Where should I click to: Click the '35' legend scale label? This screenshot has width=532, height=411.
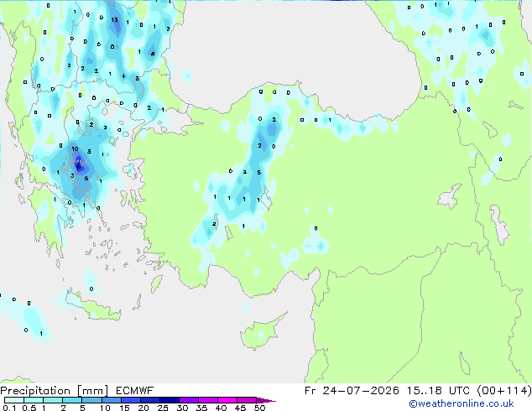coord(201,408)
